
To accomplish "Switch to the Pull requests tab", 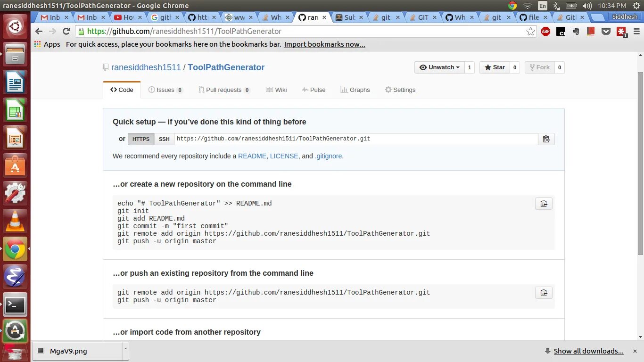I will (224, 90).
